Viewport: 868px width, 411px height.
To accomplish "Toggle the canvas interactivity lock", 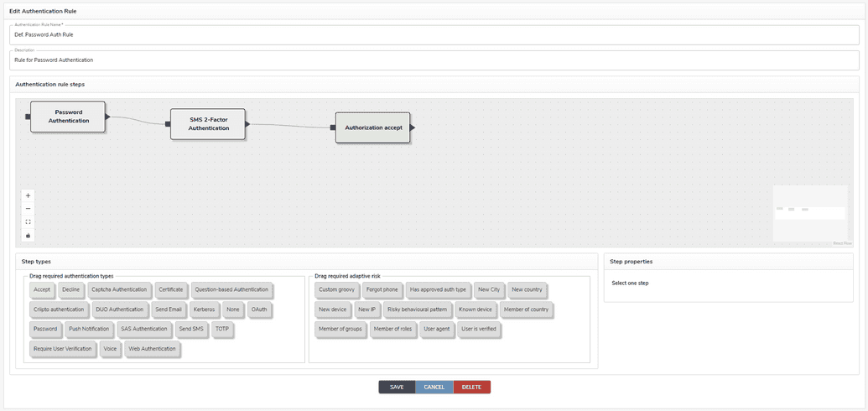I will (x=29, y=236).
